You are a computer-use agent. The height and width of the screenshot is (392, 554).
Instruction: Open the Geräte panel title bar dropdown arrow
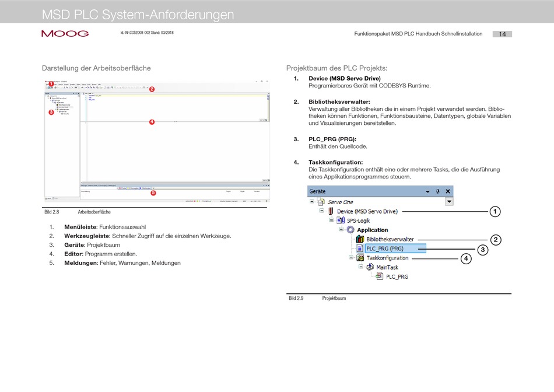point(427,191)
